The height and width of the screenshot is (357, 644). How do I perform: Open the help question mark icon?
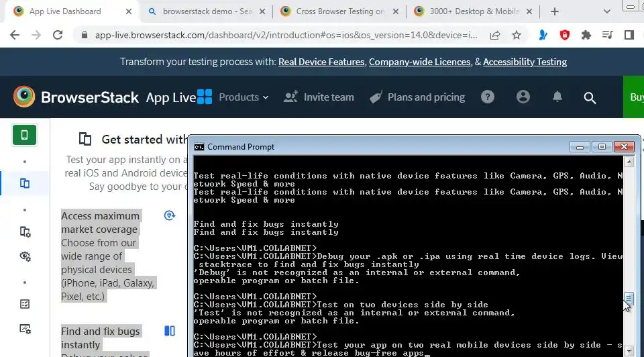tap(488, 97)
